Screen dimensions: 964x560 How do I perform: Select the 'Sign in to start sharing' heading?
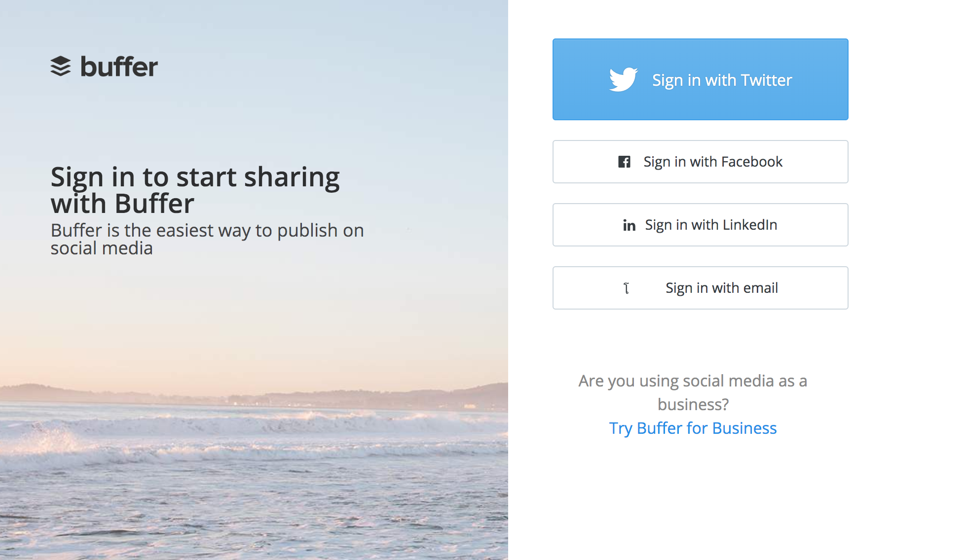click(195, 189)
